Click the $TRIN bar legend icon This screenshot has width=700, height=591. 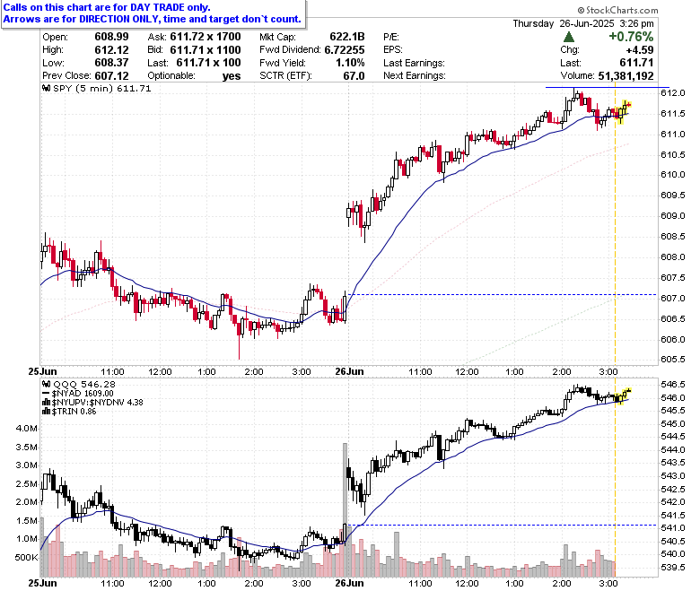(46, 412)
